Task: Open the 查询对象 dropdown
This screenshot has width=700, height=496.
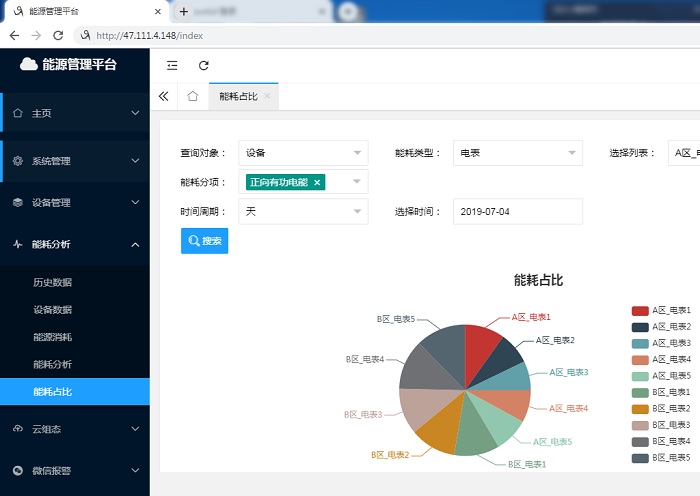Action: pos(304,153)
